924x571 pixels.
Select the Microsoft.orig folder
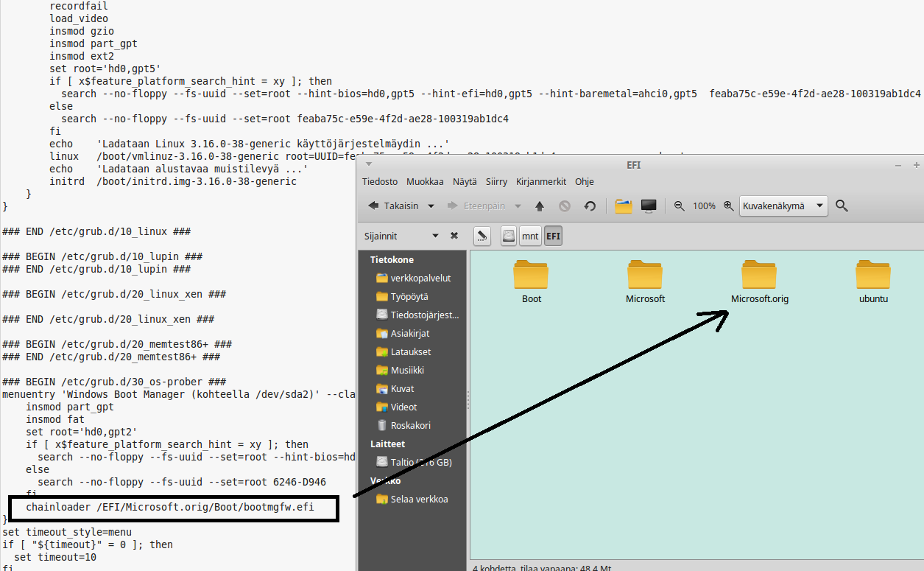pos(760,281)
